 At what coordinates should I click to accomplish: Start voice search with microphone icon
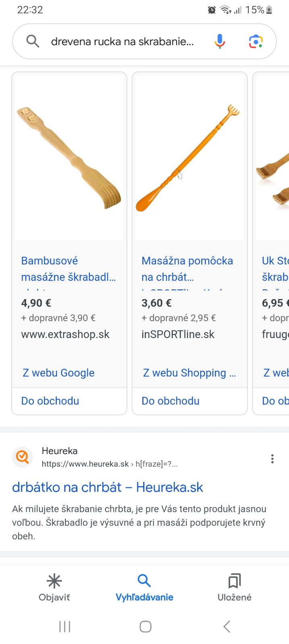(220, 41)
